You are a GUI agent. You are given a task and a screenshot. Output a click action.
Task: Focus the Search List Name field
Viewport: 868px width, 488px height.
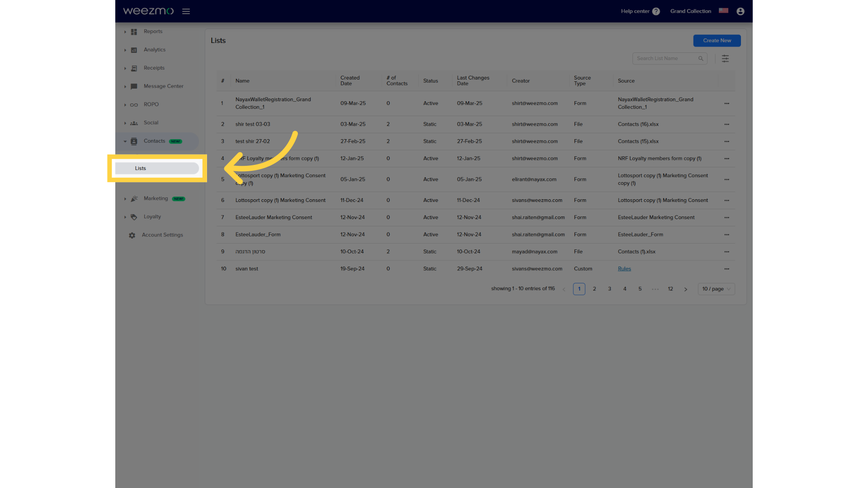click(670, 58)
